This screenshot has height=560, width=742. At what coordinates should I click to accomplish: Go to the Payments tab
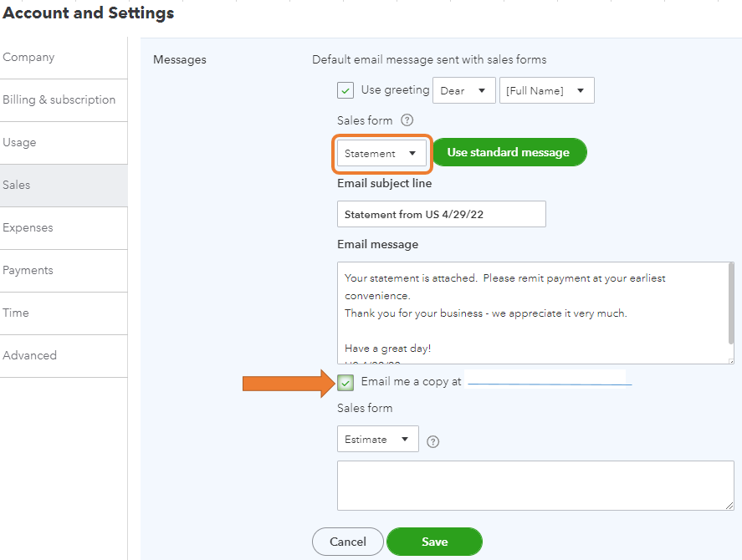(28, 270)
